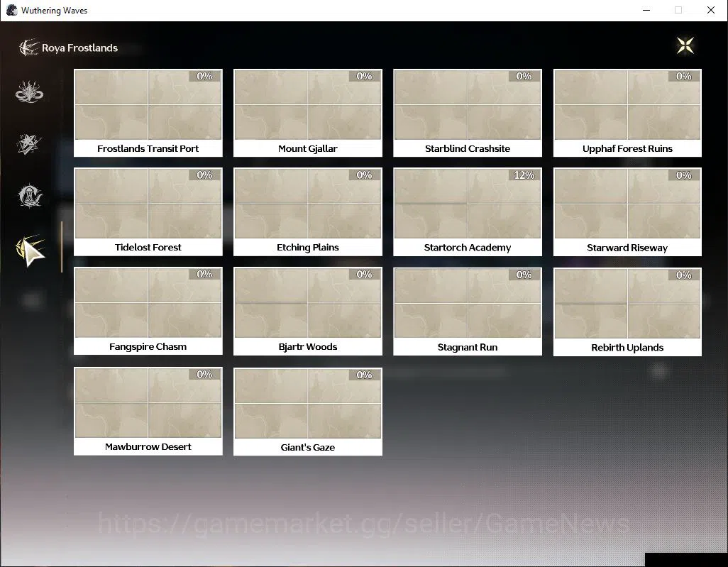The width and height of the screenshot is (728, 567).
Task: Click the 0% badge on Rebirth Uplands
Action: tap(684, 275)
